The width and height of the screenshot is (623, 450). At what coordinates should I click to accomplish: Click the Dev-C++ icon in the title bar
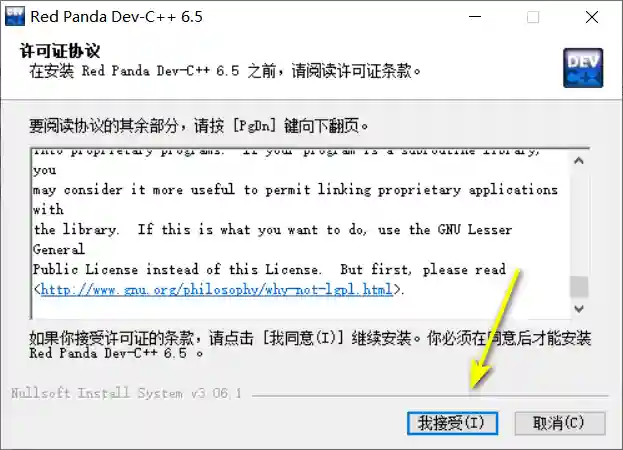[x=15, y=16]
